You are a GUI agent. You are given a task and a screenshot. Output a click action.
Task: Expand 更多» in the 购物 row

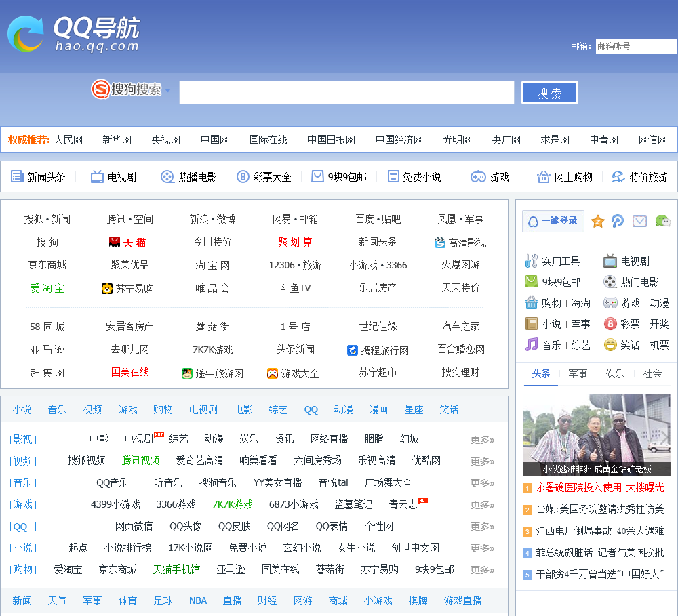pyautogui.click(x=482, y=570)
